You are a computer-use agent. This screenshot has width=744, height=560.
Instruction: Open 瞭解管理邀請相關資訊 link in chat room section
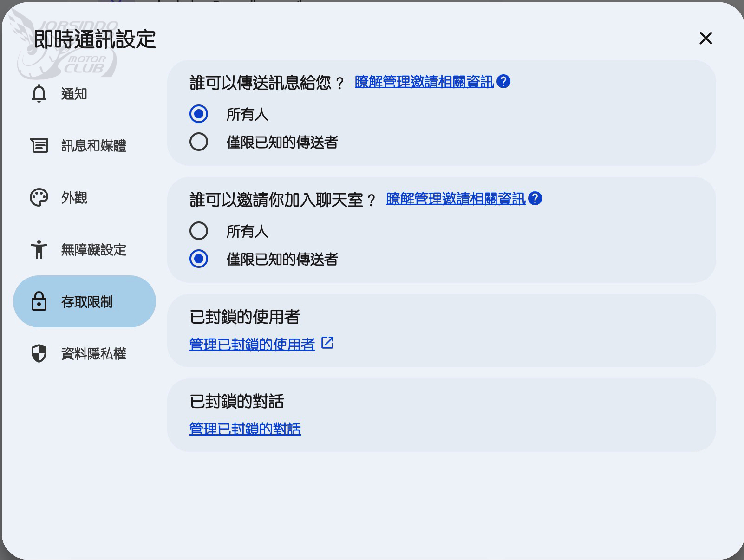456,199
